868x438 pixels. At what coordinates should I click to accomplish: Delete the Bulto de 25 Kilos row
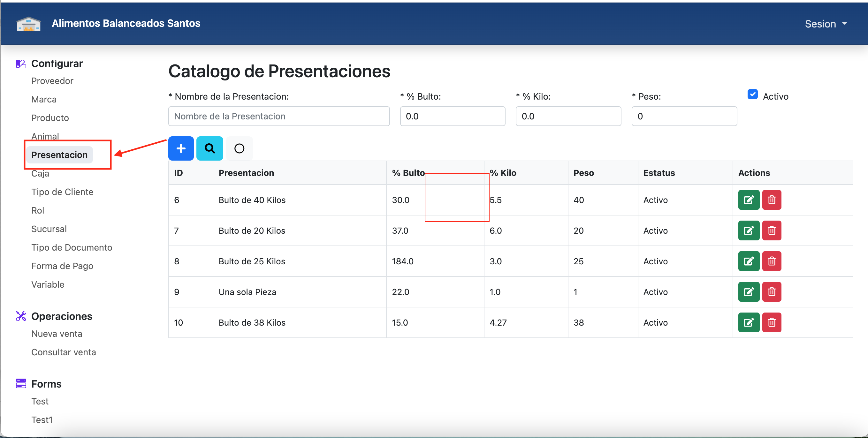pos(772,261)
